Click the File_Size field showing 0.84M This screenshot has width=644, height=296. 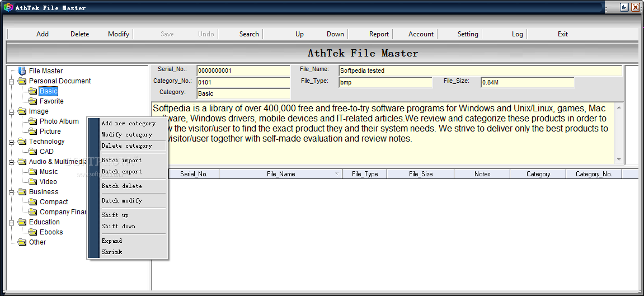pyautogui.click(x=528, y=82)
